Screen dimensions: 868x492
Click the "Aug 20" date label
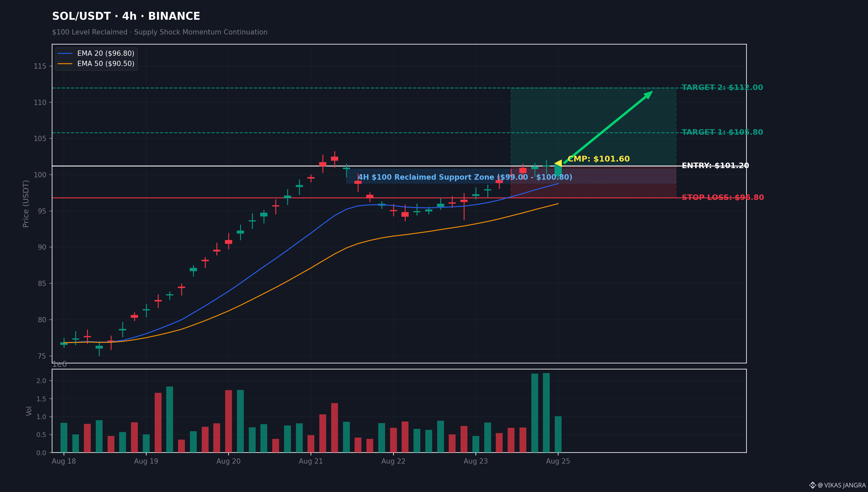[x=228, y=461]
